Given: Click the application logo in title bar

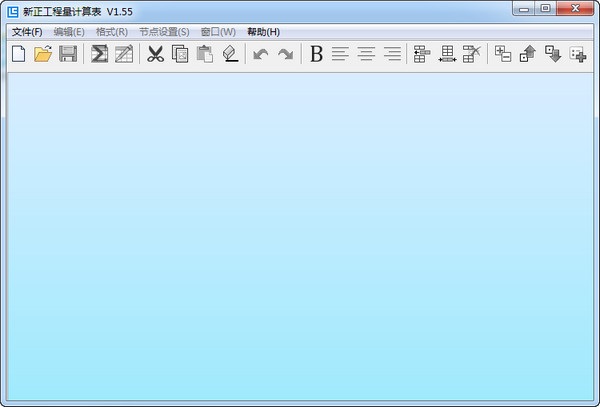Looking at the screenshot, I should (13, 12).
